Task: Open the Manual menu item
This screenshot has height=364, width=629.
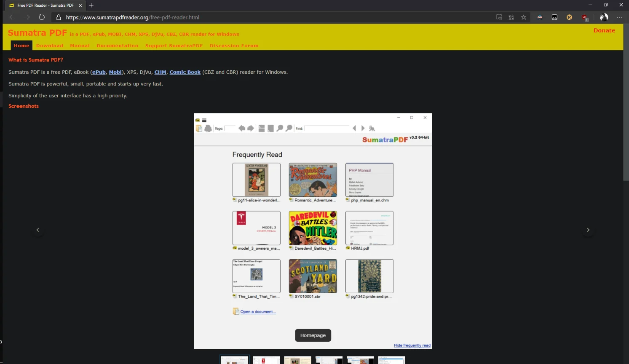Action: [x=80, y=45]
